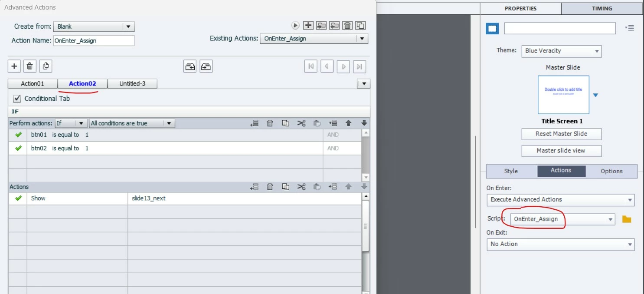
Task: Uncheck the Conditional Tab checkbox
Action: [17, 99]
